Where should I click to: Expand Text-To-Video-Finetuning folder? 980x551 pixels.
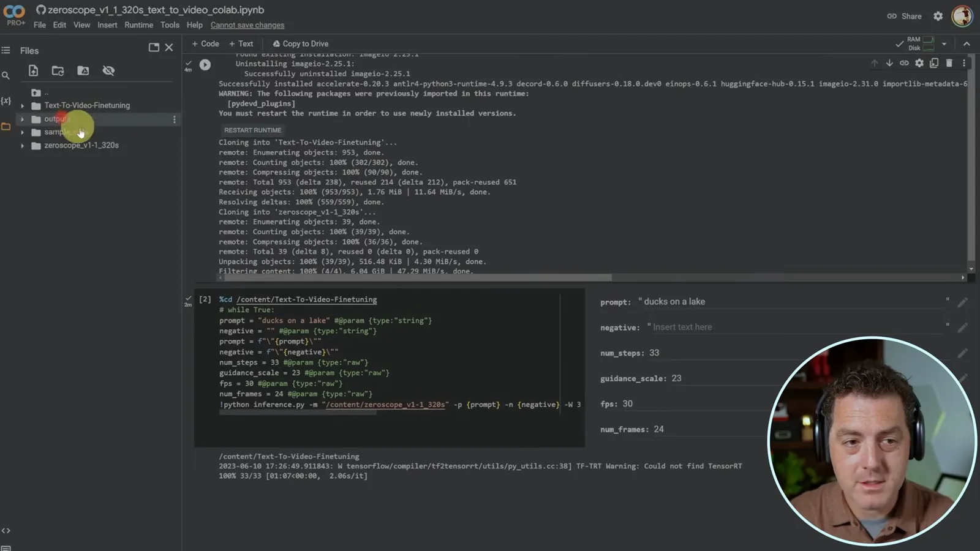(x=23, y=106)
